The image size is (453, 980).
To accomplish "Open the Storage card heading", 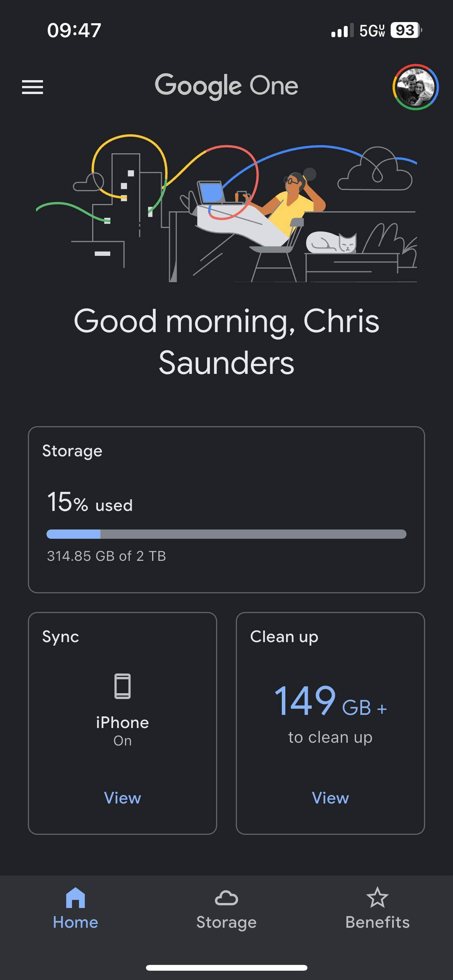I will pos(72,451).
